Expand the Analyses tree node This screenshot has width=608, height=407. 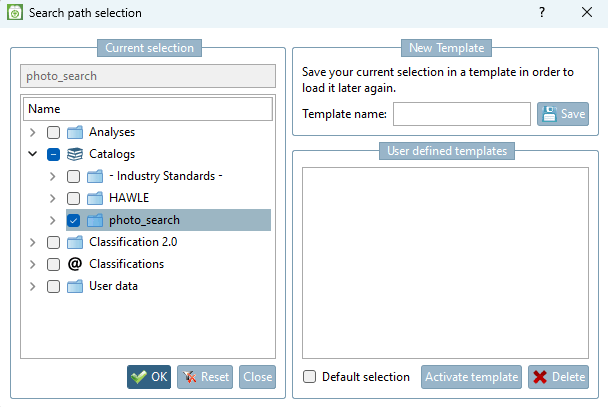tap(33, 132)
